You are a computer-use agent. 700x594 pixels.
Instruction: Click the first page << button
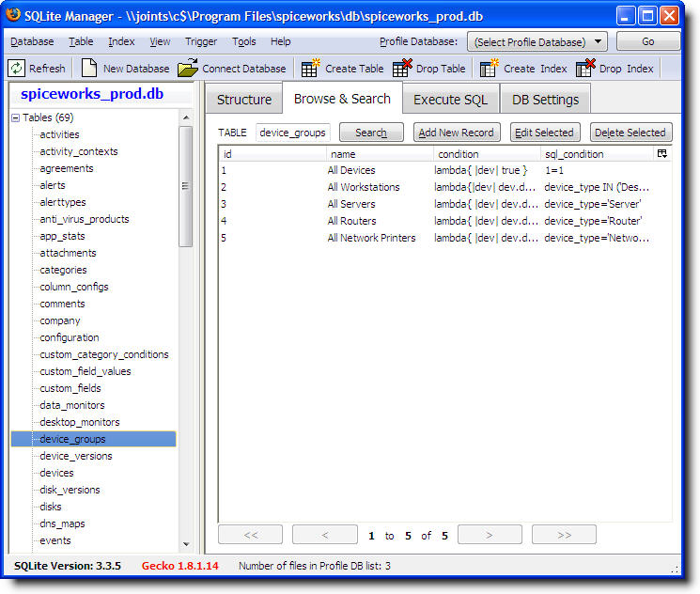251,535
